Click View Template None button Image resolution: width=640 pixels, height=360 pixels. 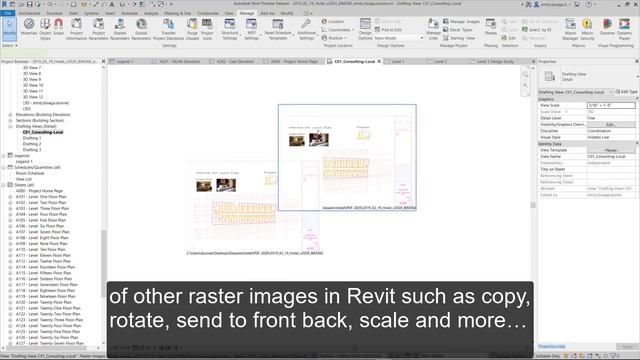click(x=611, y=150)
